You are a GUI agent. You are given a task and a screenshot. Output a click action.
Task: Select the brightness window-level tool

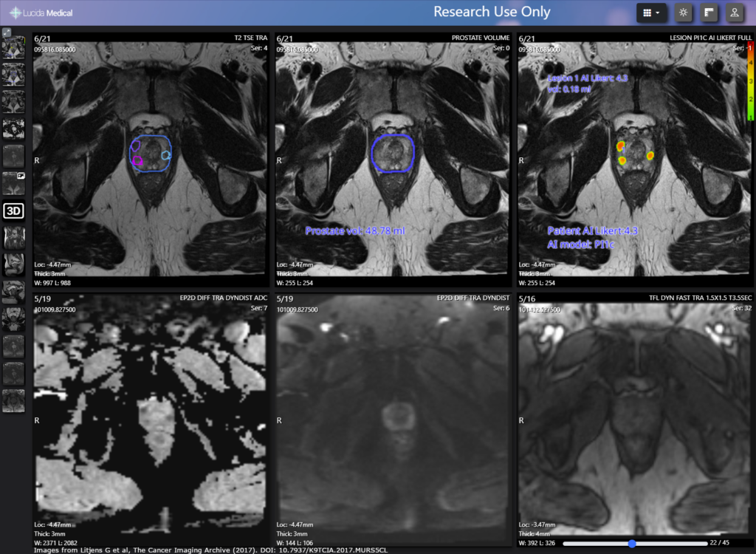pos(684,13)
